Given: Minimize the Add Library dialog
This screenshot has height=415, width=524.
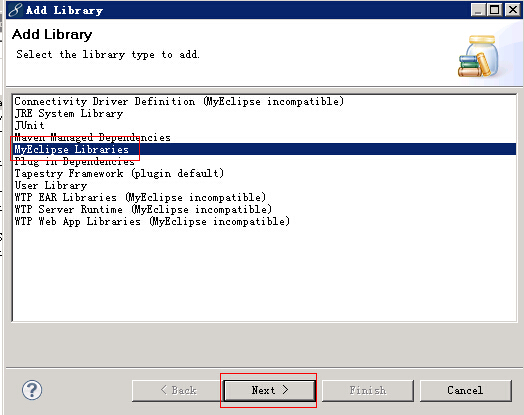Looking at the screenshot, I should point(478,10).
